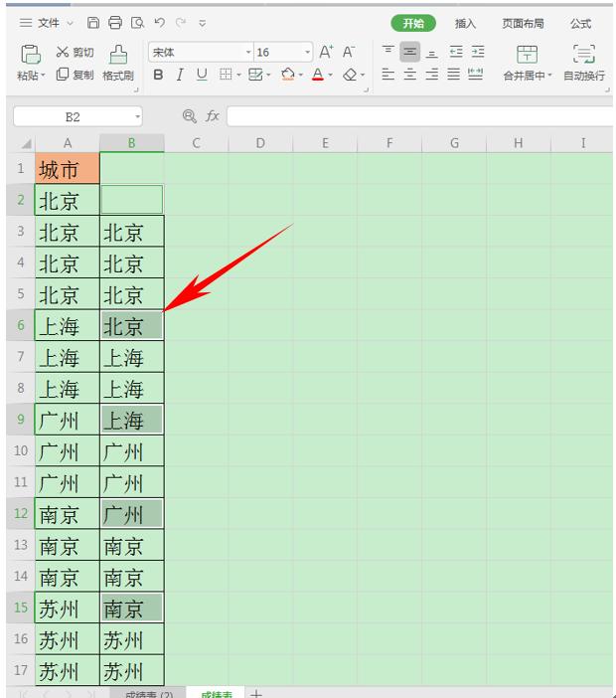This screenshot has height=698, width=616.
Task: Open the font name 宋体 dropdown
Action: pyautogui.click(x=248, y=53)
